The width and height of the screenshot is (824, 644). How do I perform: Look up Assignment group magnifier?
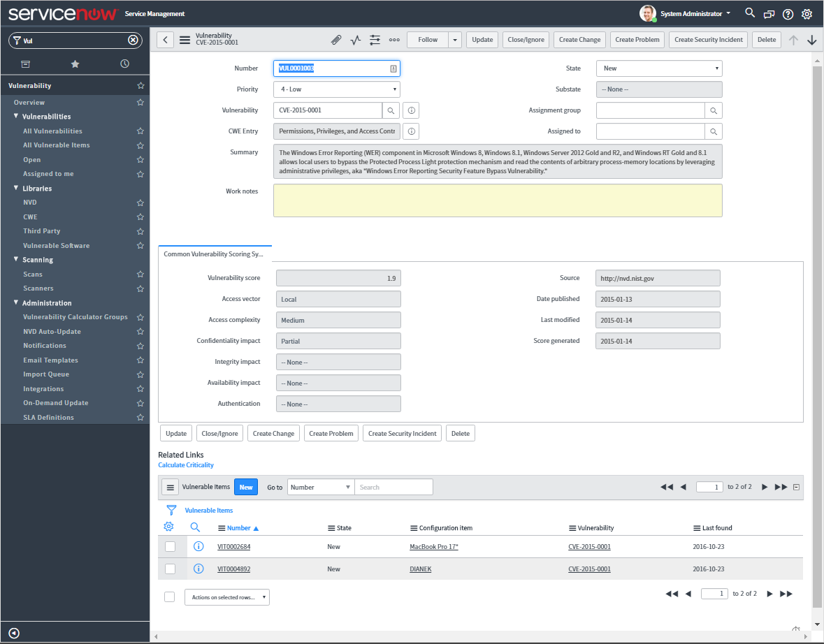714,110
